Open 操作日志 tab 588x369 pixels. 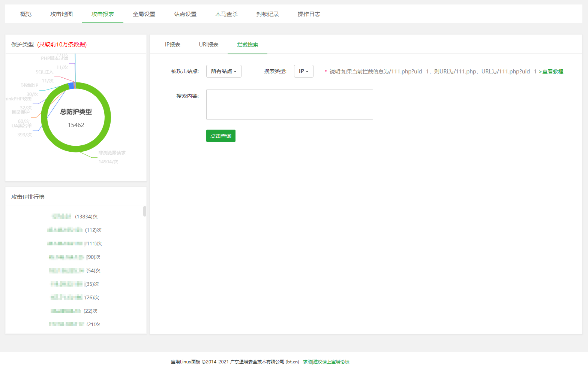pyautogui.click(x=309, y=14)
